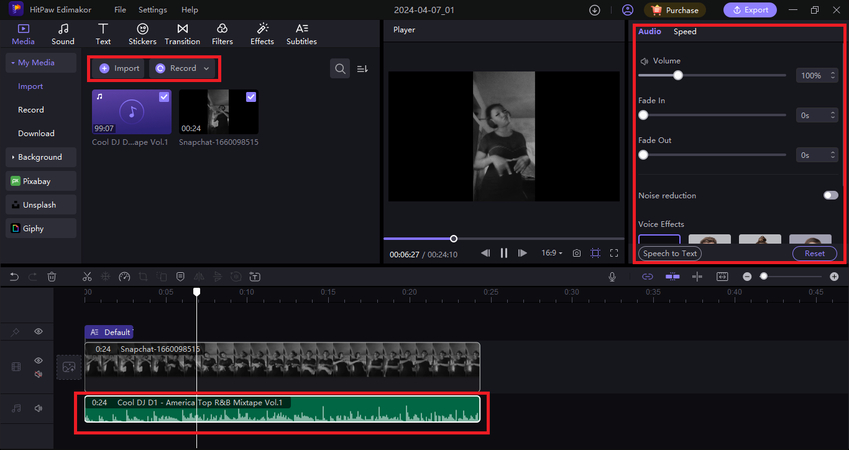Search media with the magnifier icon
This screenshot has width=849, height=450.
click(341, 68)
